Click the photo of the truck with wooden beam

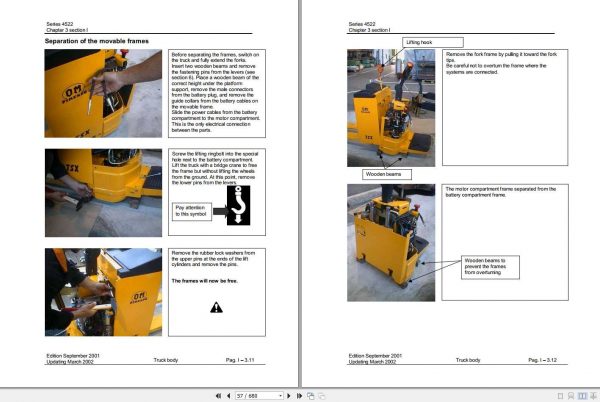[103, 193]
